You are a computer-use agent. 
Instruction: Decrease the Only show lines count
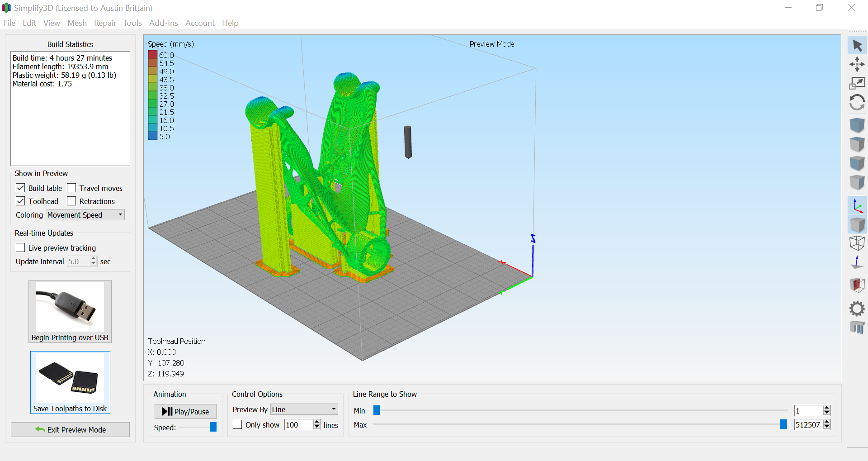[316, 427]
